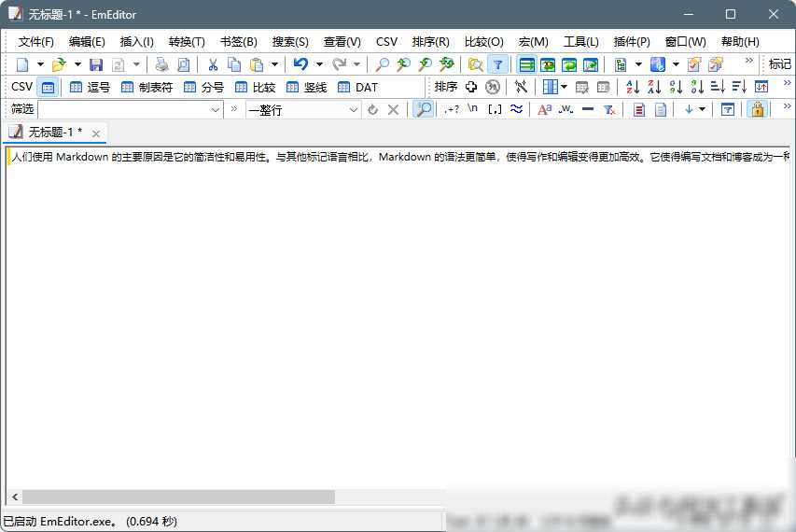Image resolution: width=796 pixels, height=532 pixels.
Task: Open the 宏(M) menu
Action: [x=533, y=42]
